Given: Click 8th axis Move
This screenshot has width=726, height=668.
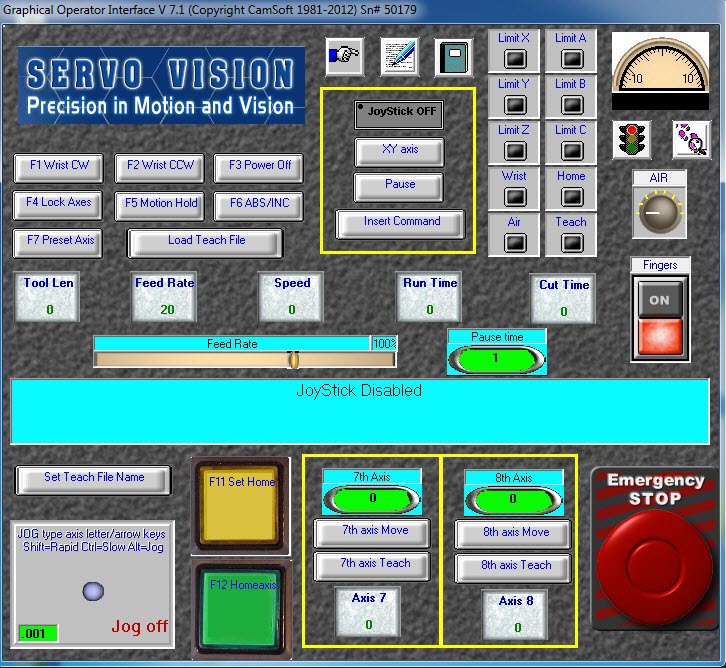Looking at the screenshot, I should coord(513,535).
